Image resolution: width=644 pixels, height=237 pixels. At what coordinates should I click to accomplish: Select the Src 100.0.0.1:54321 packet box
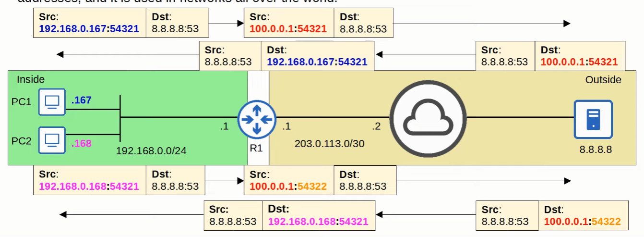[288, 23]
